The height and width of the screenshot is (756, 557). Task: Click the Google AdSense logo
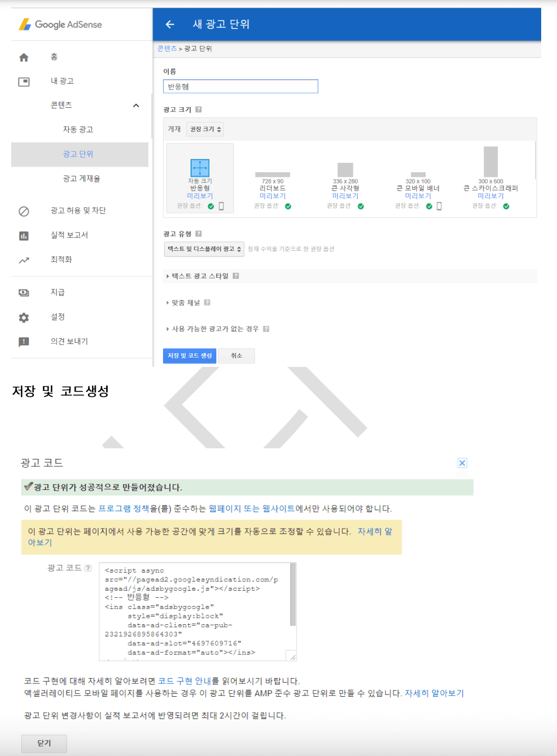point(60,25)
